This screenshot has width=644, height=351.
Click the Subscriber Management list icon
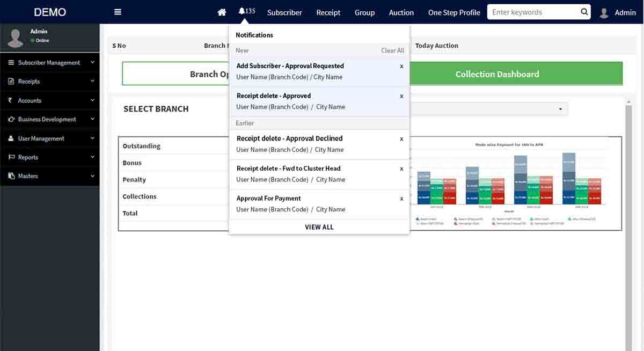(11, 63)
